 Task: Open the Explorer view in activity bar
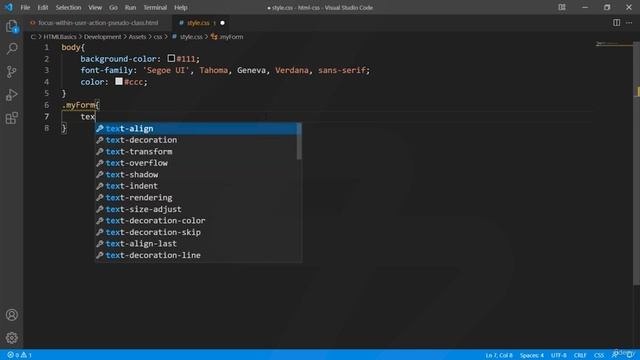[x=11, y=27]
